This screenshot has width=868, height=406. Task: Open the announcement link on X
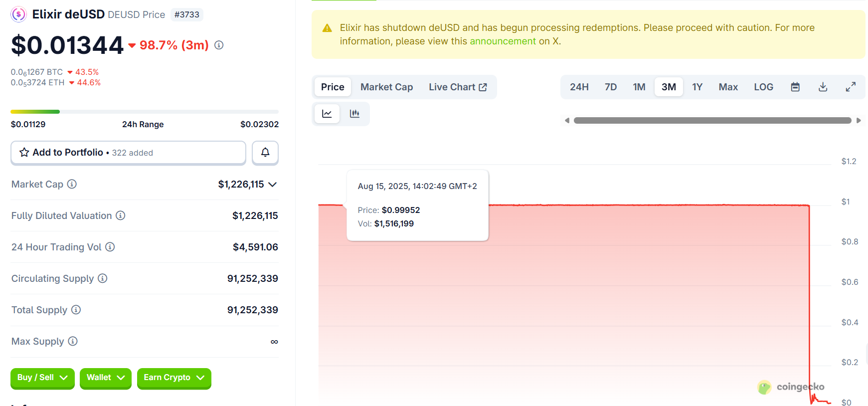[x=503, y=41]
